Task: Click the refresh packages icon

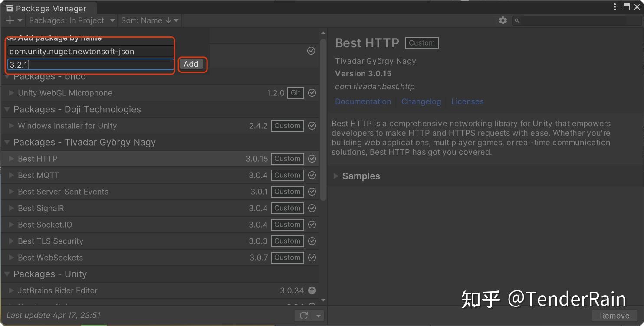Action: [303, 315]
